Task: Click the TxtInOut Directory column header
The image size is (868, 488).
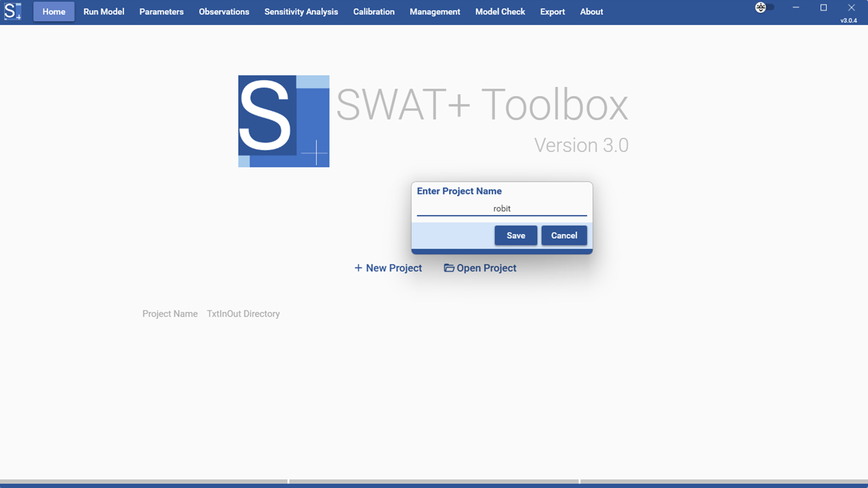Action: click(x=243, y=314)
